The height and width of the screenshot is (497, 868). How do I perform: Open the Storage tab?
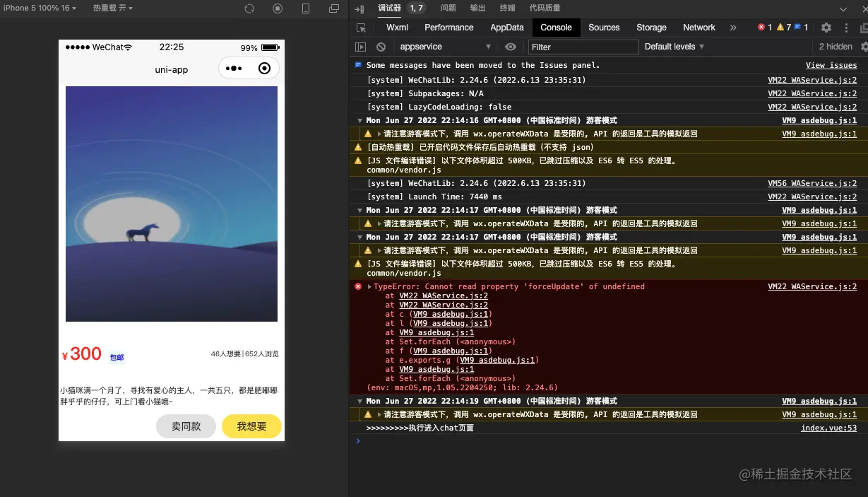tap(651, 28)
